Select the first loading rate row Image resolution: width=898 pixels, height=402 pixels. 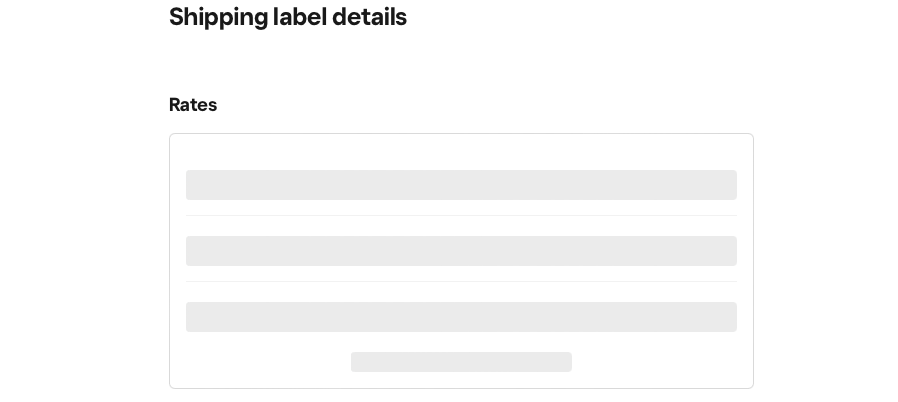coord(461,185)
